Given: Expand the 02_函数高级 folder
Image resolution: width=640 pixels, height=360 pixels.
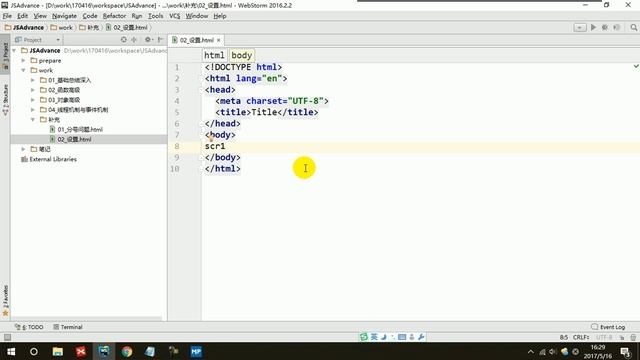Looking at the screenshot, I should [33, 90].
